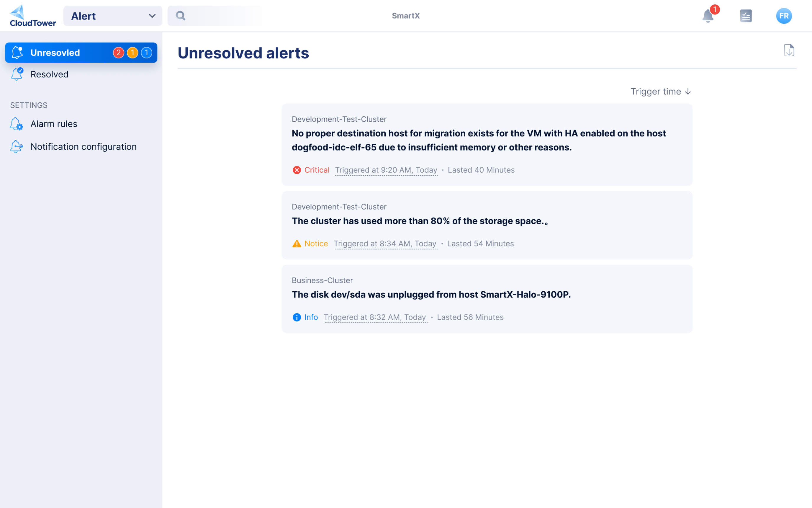Click the Info blue circle icon
Image resolution: width=812 pixels, height=508 pixels.
[297, 317]
